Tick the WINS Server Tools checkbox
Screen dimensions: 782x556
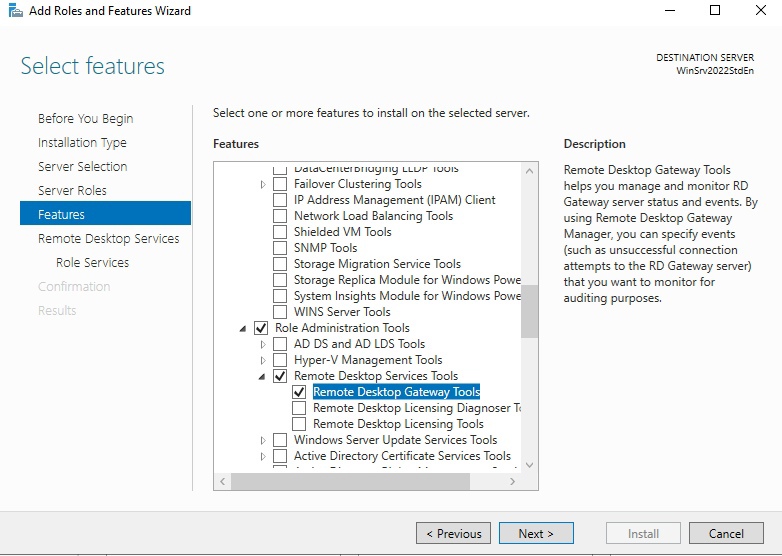280,312
